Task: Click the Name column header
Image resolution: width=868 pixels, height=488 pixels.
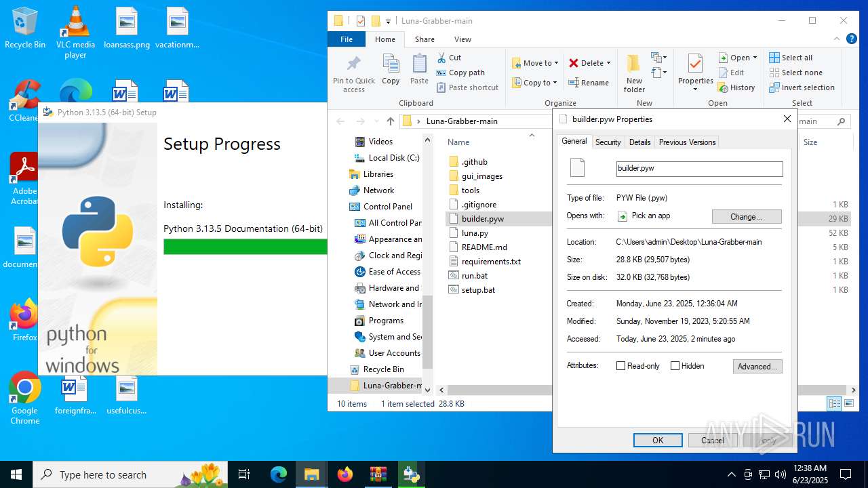Action: (458, 142)
